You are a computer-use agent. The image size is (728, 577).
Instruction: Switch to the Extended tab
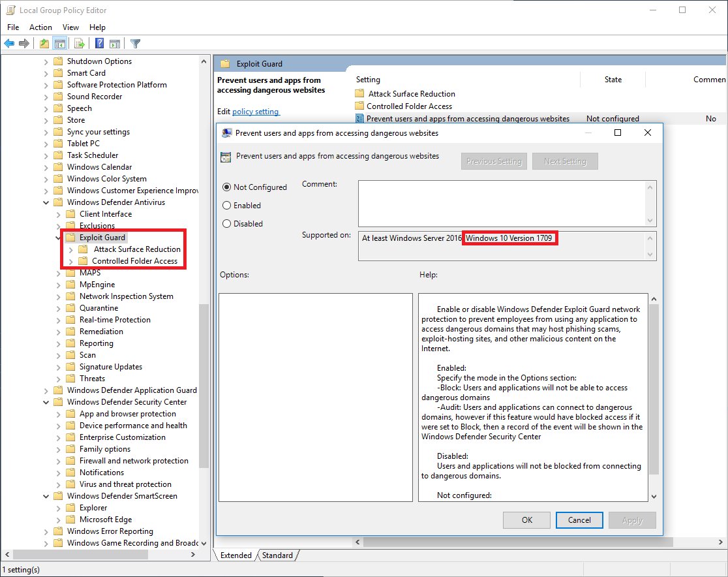coord(236,555)
